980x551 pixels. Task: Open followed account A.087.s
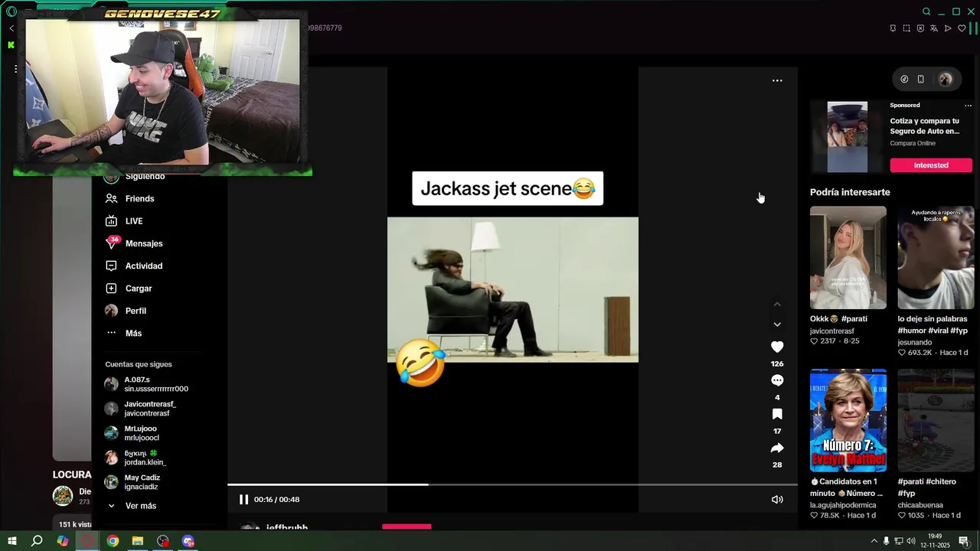(146, 384)
